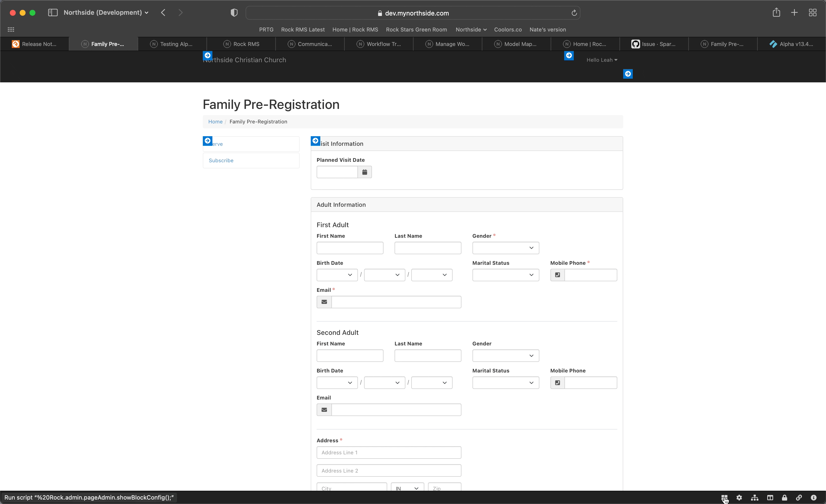Click block config arrow below Hello Leah
Viewport: 826px width, 504px height.
coord(628,74)
